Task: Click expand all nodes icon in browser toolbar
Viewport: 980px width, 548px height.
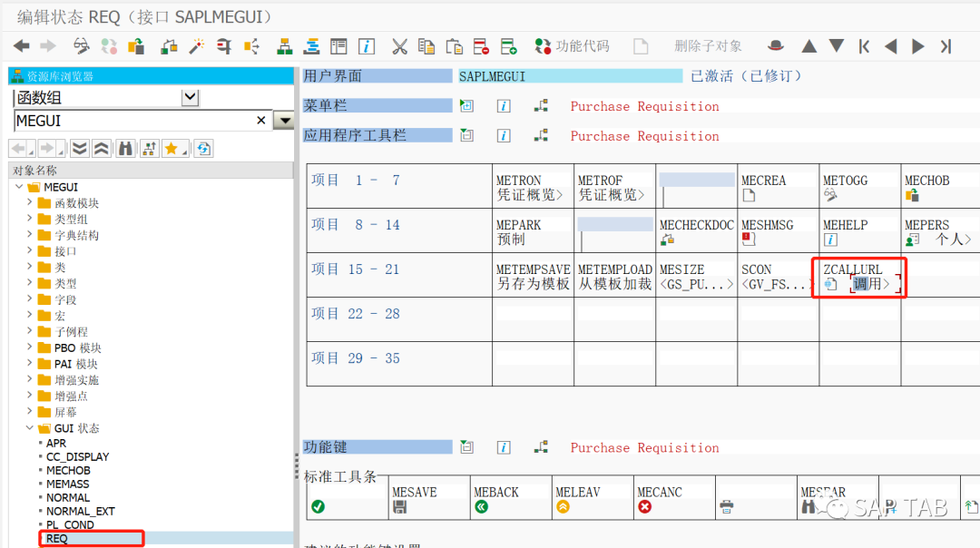Action: coord(79,148)
